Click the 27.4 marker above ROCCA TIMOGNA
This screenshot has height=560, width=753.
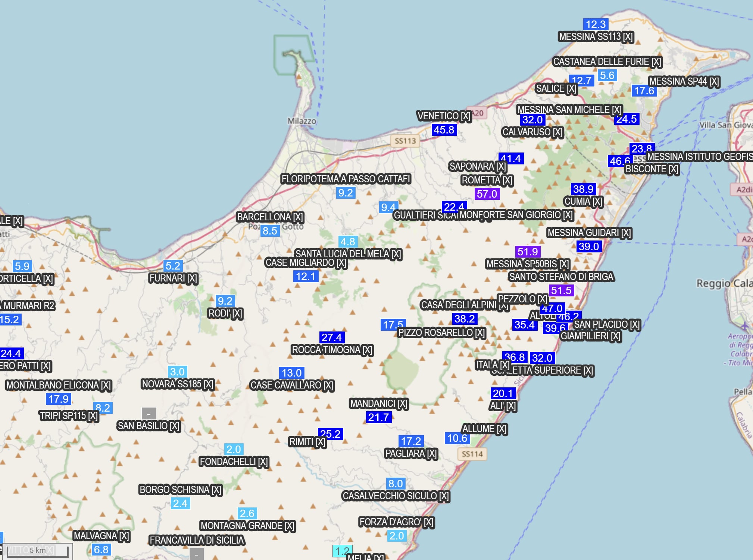(x=332, y=337)
